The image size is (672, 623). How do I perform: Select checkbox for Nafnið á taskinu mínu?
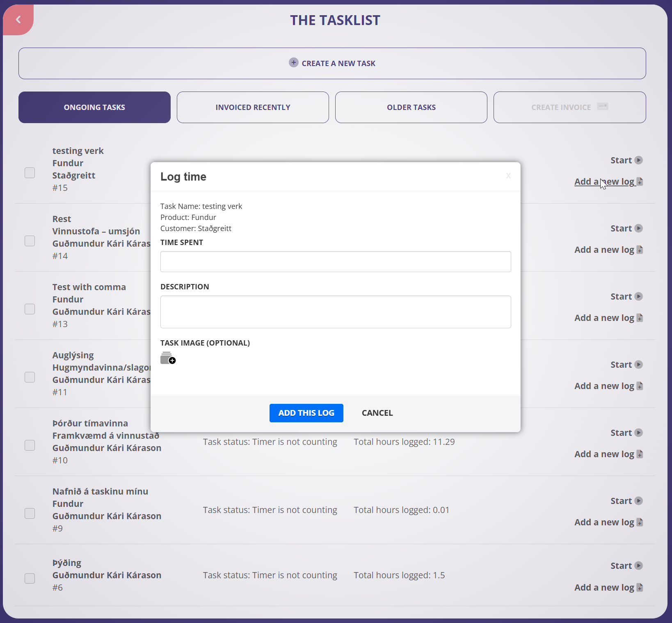tap(30, 513)
